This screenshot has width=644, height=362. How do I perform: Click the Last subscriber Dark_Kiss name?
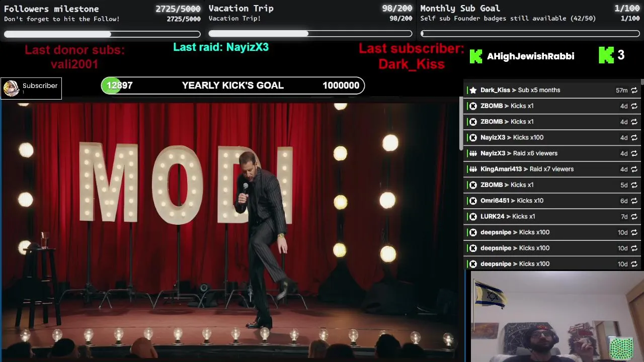pyautogui.click(x=412, y=64)
